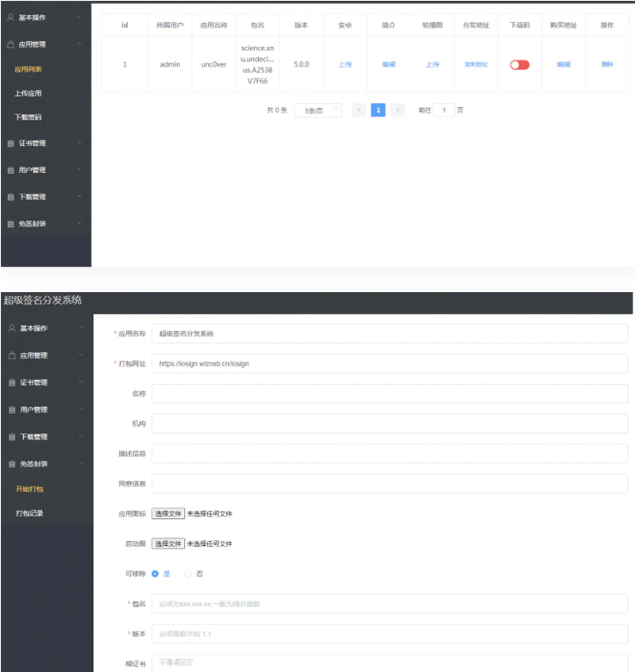
Task: Click the 用户管理 sidebar icon
Action: (11, 169)
